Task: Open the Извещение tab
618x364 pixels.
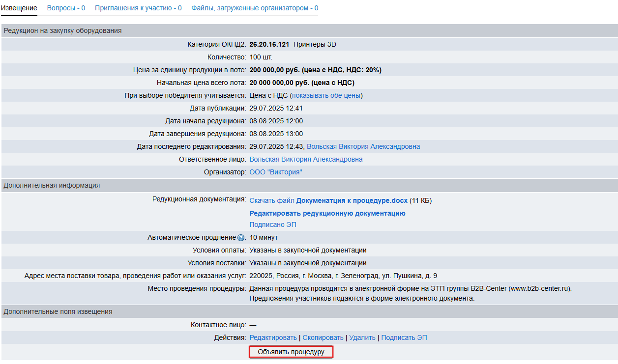Action: point(19,8)
